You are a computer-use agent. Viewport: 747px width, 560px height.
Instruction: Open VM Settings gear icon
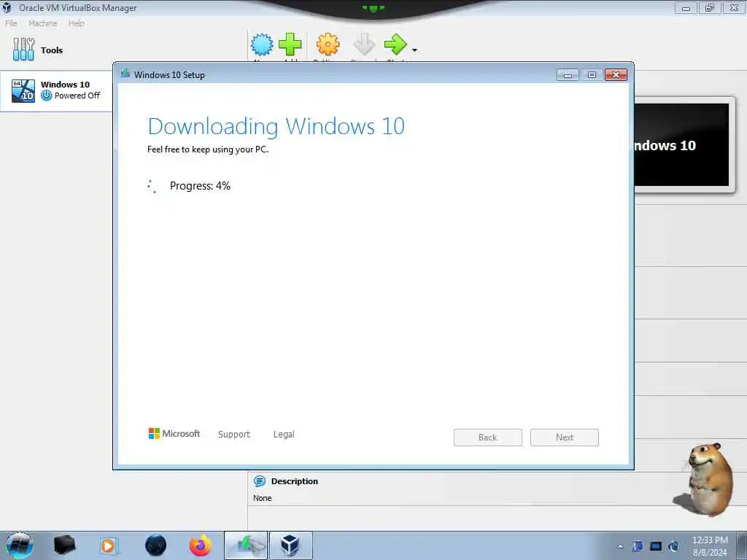click(328, 44)
